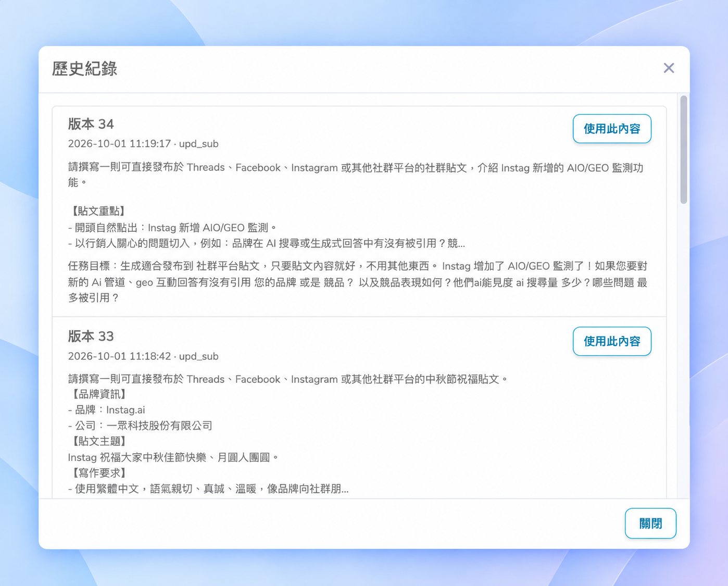Viewport: 728px width, 586px height.
Task: Click the line 品牌：Instag.ai
Action: [x=107, y=410]
